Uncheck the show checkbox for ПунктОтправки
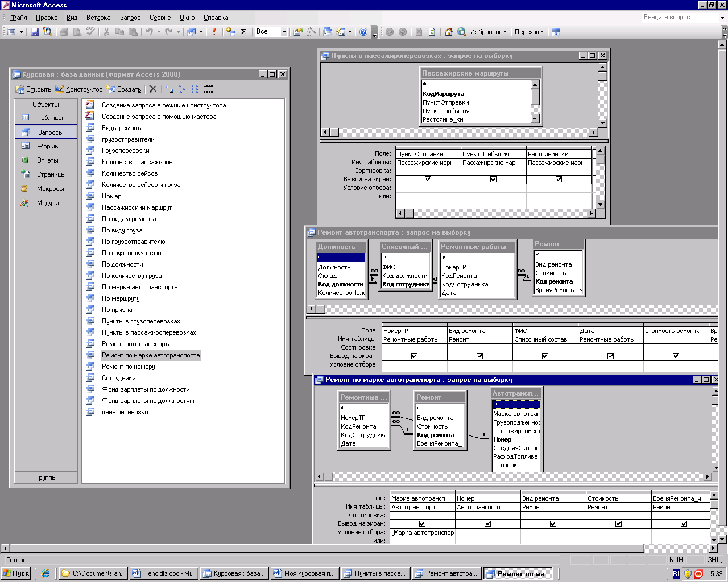Image resolution: width=728 pixels, height=582 pixels. point(428,180)
